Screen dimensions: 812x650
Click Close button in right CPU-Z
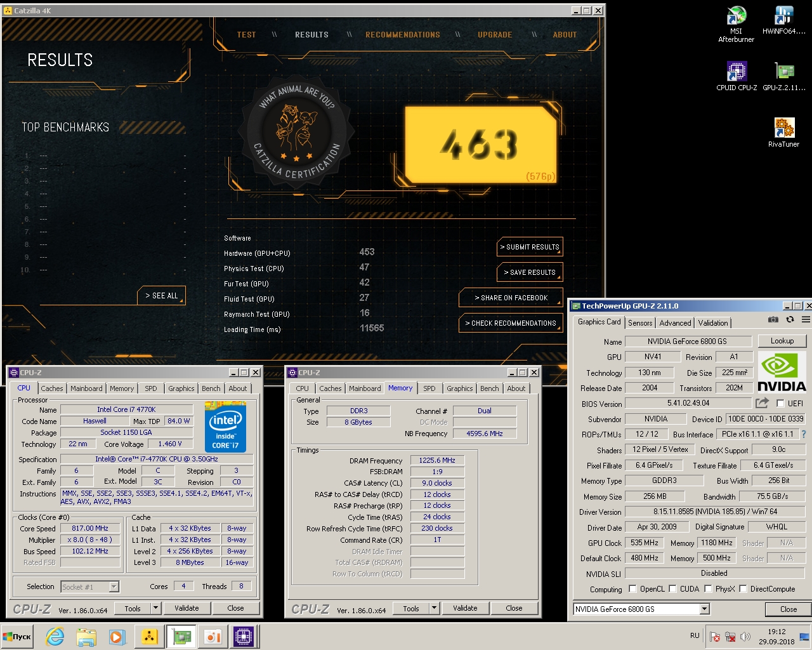coord(514,608)
